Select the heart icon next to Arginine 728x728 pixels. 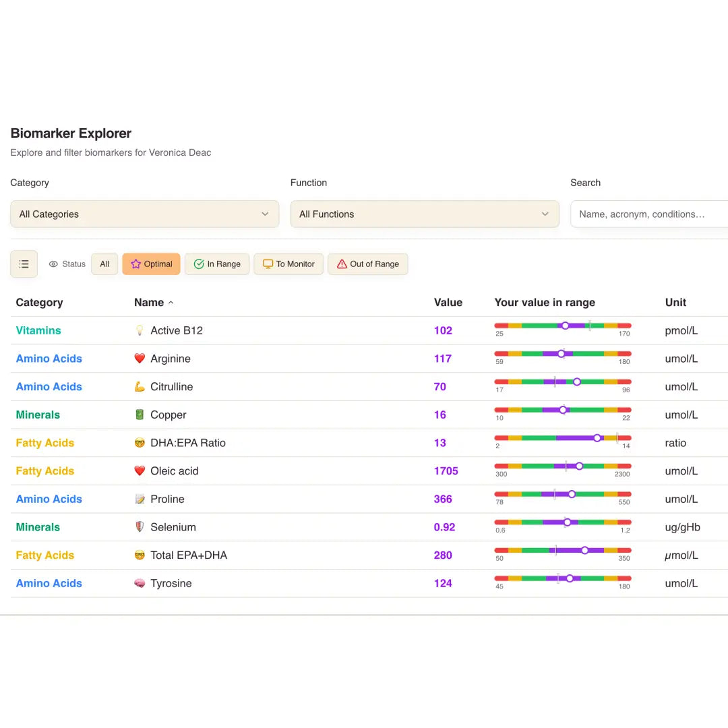140,359
